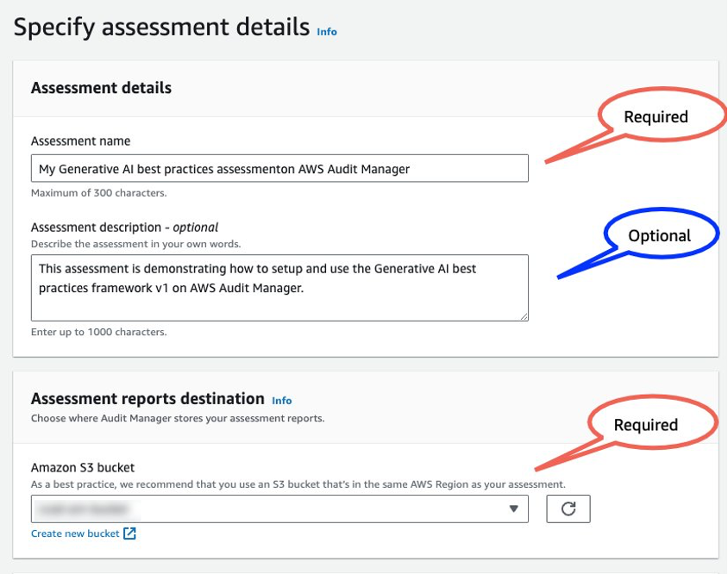Click the refresh icon beside the S3 bucket dropdown
728x574 pixels.
(570, 508)
